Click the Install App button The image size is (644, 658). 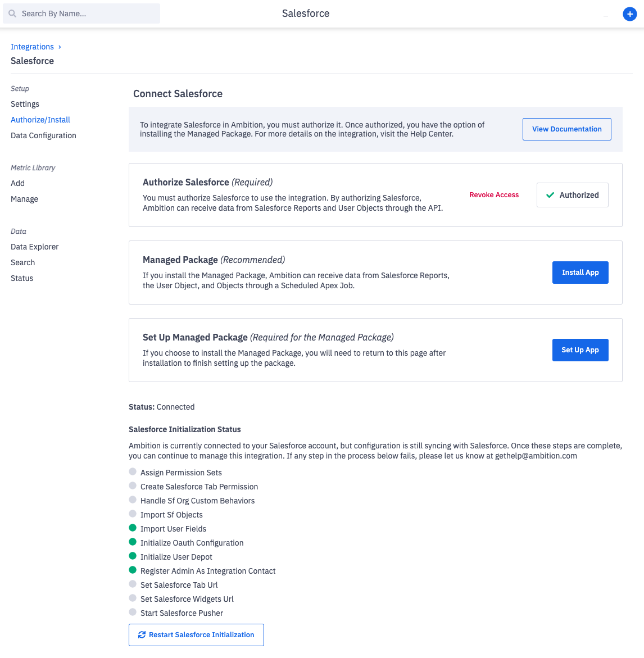point(580,272)
